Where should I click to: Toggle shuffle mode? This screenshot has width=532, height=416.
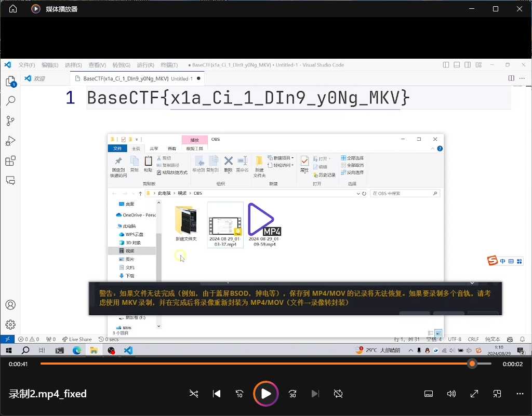coord(194,394)
